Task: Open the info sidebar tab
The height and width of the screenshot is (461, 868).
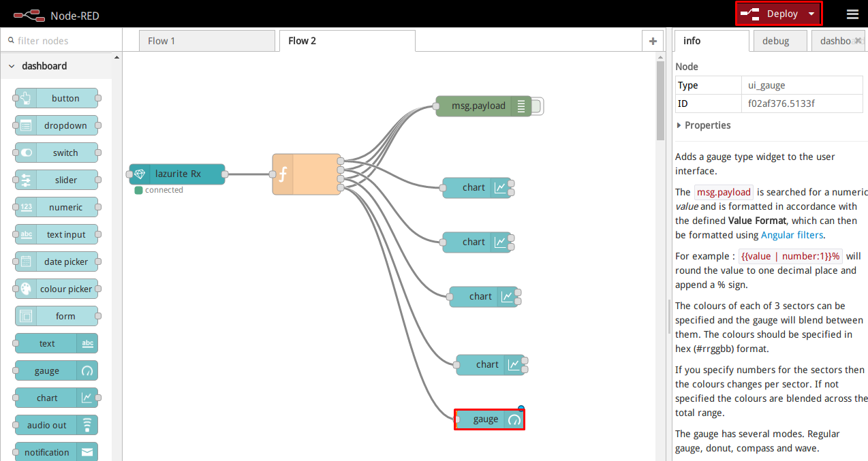Action: 712,41
